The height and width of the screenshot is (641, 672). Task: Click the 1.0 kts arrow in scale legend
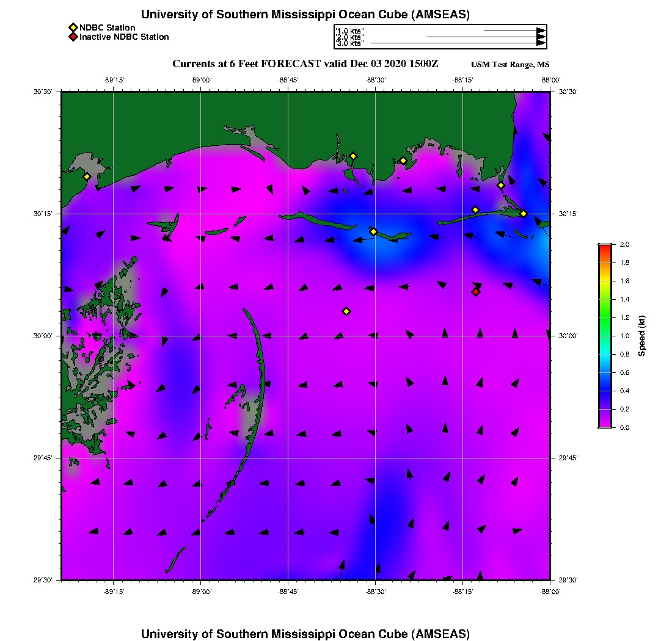513,31
